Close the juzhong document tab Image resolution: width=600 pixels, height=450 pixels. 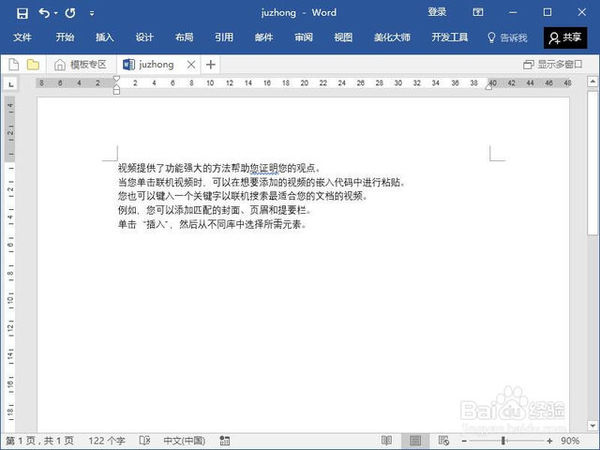[191, 65]
